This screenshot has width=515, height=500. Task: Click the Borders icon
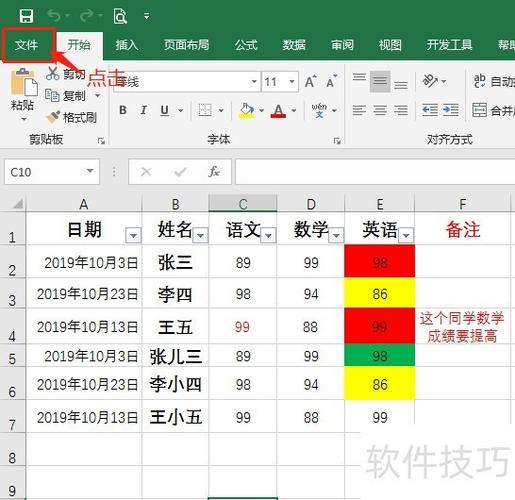205,110
